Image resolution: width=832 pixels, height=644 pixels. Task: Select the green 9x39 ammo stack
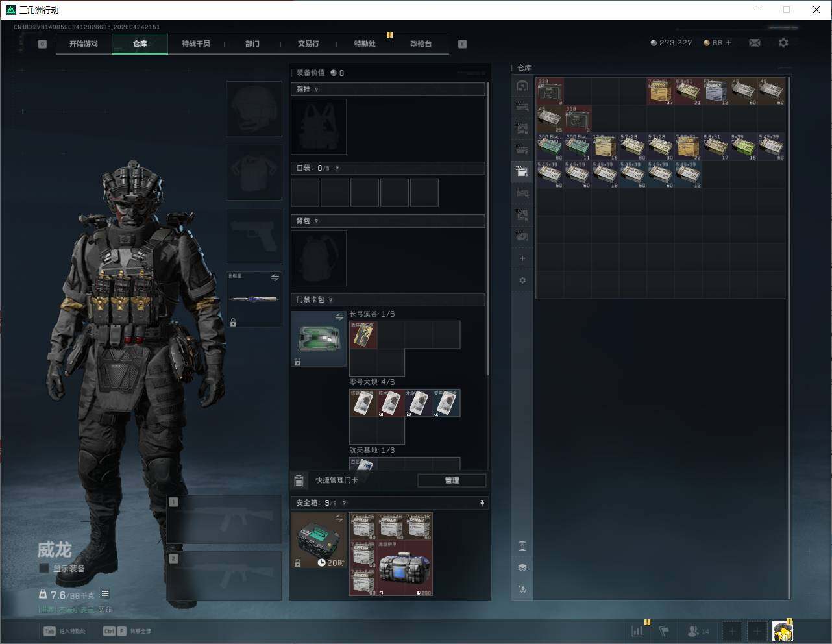click(744, 147)
